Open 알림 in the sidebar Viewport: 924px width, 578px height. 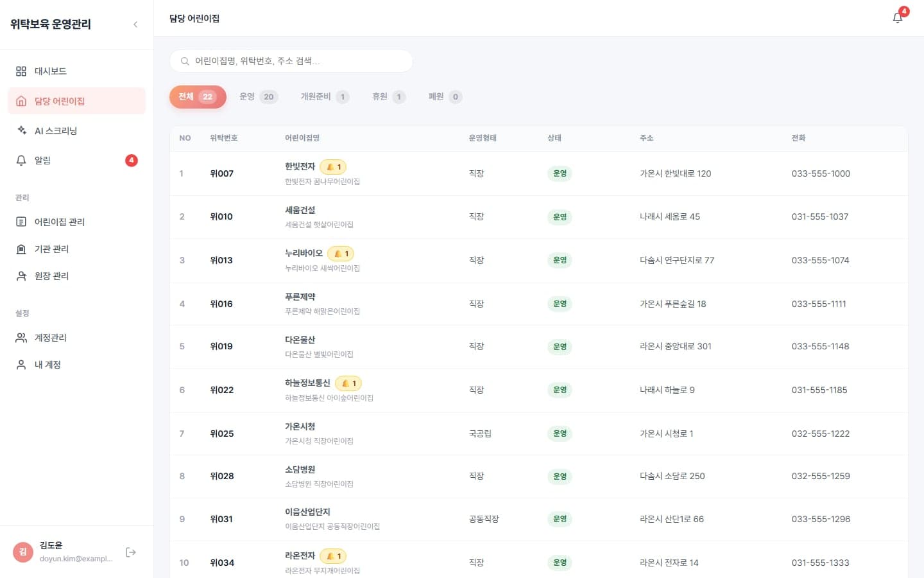click(77, 160)
